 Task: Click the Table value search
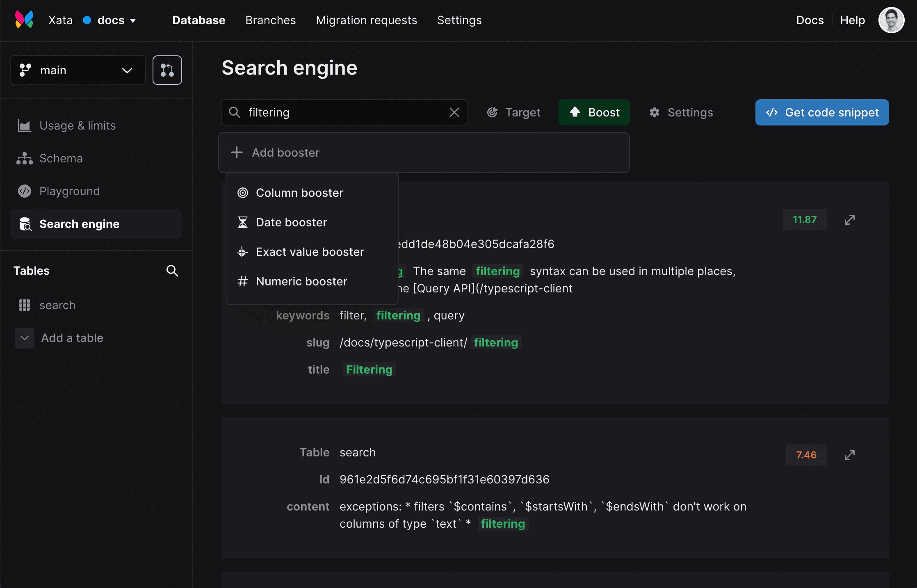[358, 452]
